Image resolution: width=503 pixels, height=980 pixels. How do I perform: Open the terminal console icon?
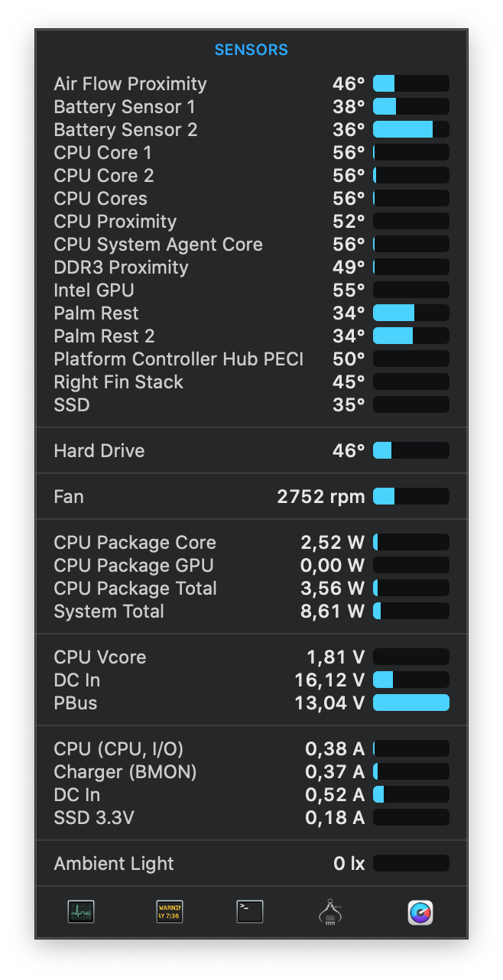(x=251, y=911)
